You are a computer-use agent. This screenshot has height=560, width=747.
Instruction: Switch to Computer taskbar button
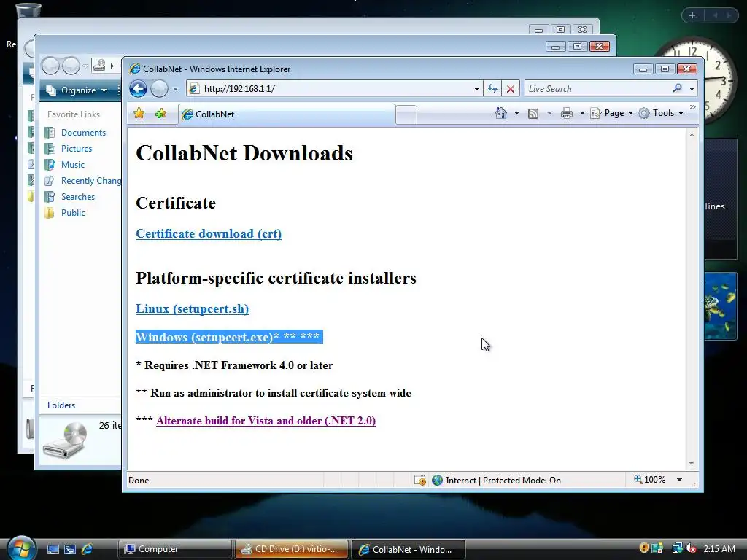(x=174, y=550)
